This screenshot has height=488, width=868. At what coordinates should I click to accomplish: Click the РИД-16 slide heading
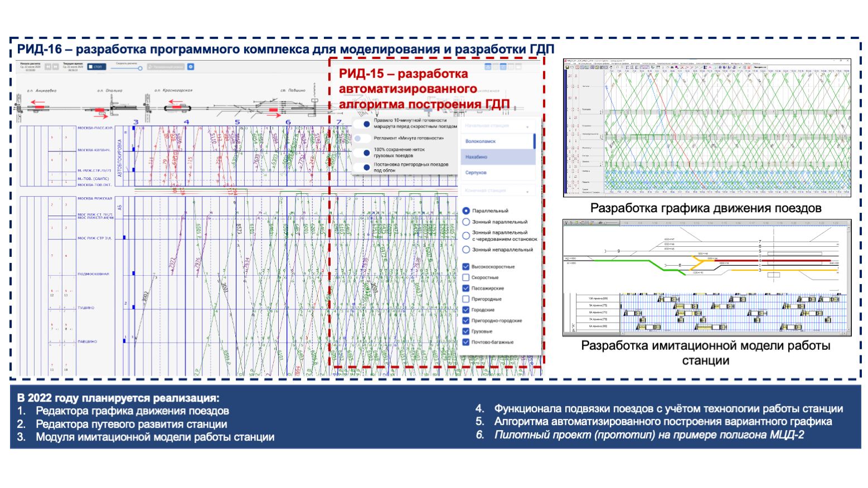coord(285,49)
